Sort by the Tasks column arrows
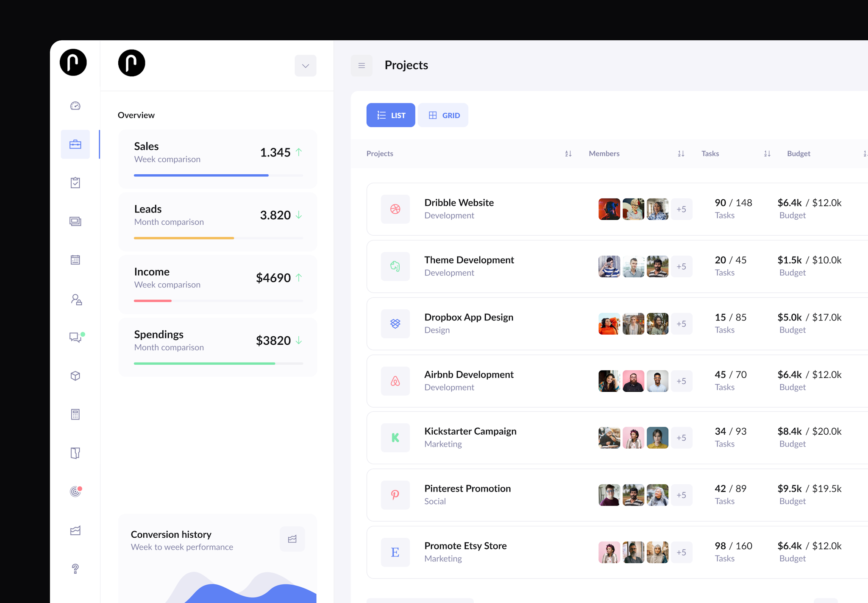Image resolution: width=868 pixels, height=603 pixels. 767,154
